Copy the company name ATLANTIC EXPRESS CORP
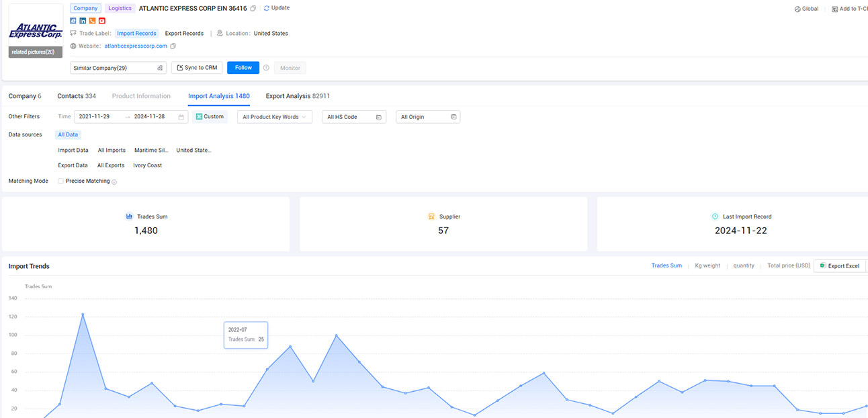Image resolution: width=868 pixels, height=418 pixels. 253,8
